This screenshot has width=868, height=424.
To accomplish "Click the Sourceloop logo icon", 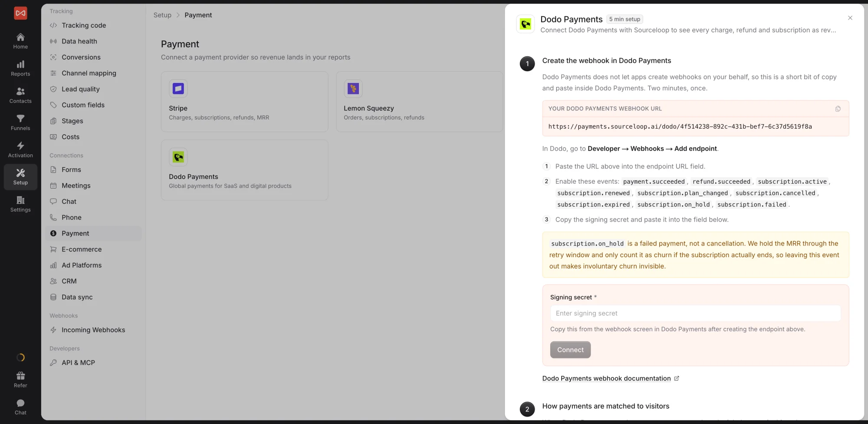I will pos(20,13).
